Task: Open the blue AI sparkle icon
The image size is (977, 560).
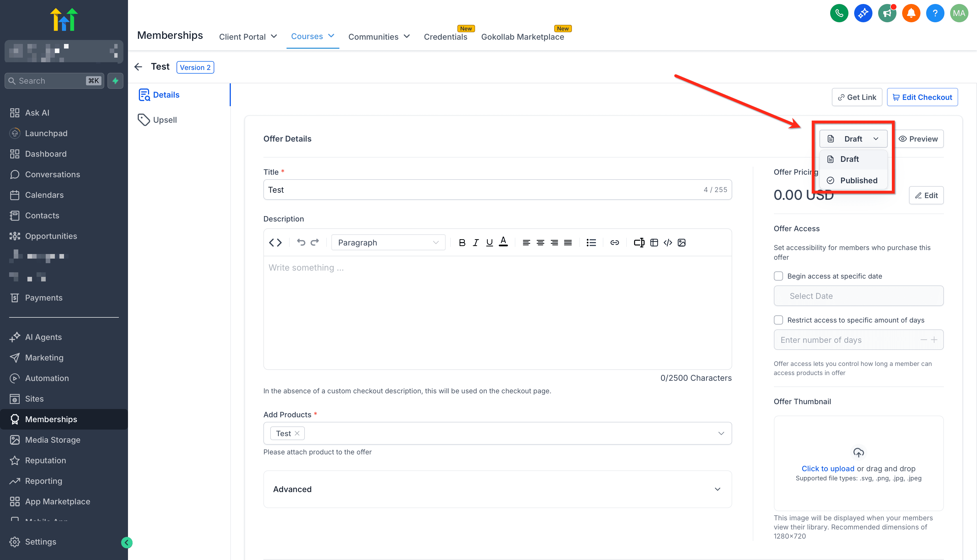Action: coord(863,13)
